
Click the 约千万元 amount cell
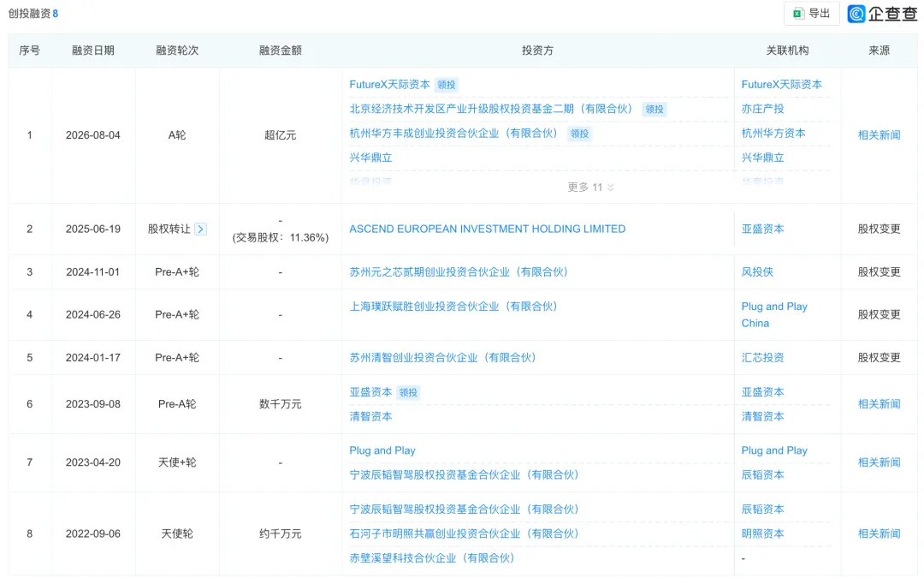click(281, 533)
